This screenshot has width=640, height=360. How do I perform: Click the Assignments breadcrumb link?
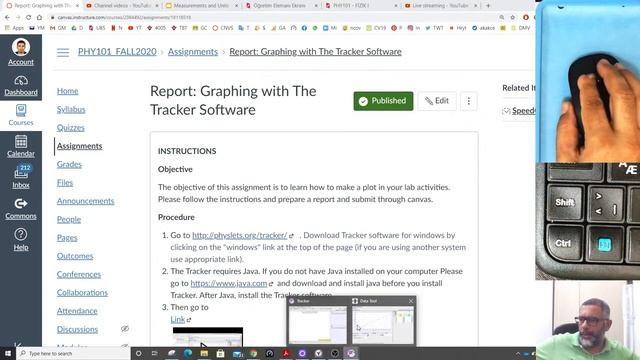tap(193, 52)
